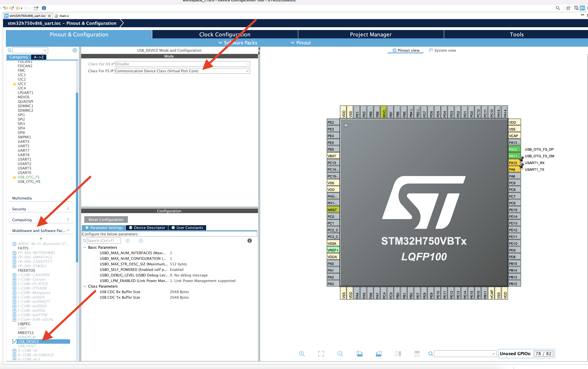This screenshot has width=588, height=369.
Task: Click USB CDC Rx Buffer Size value
Action: (x=179, y=292)
